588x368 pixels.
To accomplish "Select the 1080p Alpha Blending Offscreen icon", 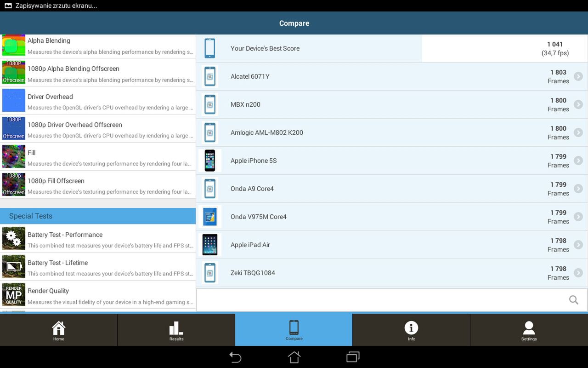I will [x=14, y=72].
